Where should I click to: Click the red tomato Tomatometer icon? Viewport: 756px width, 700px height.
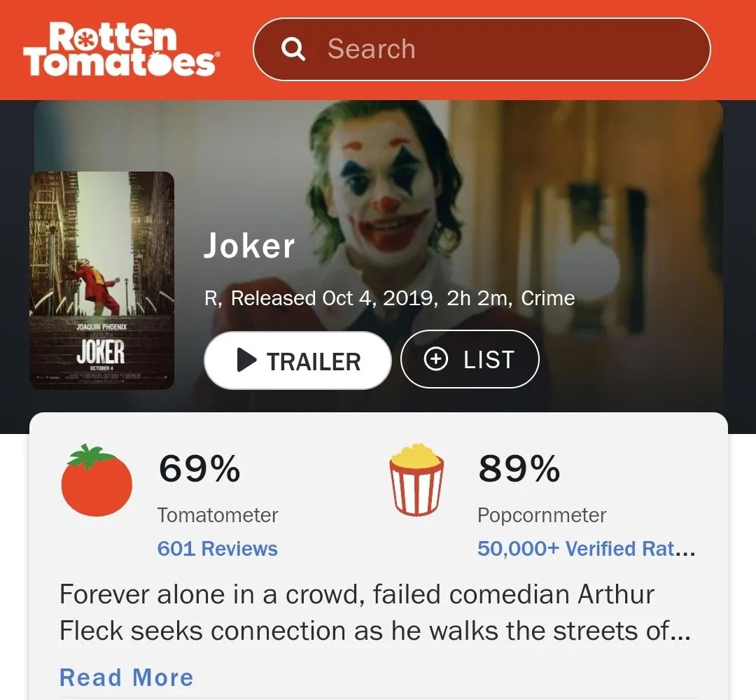tap(97, 480)
